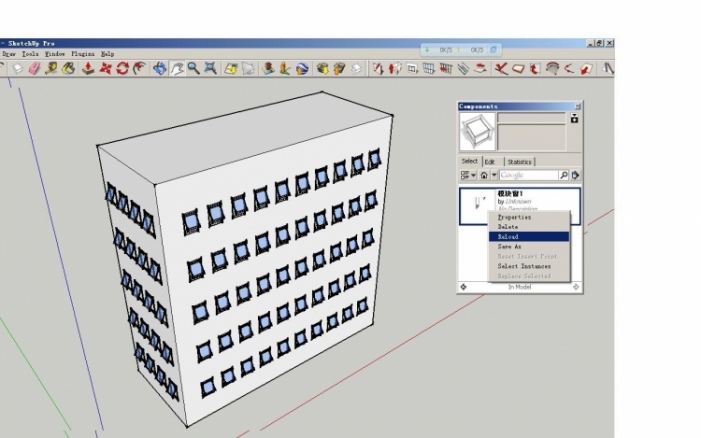
Task: Switch to the Statistics tab
Action: click(x=520, y=161)
